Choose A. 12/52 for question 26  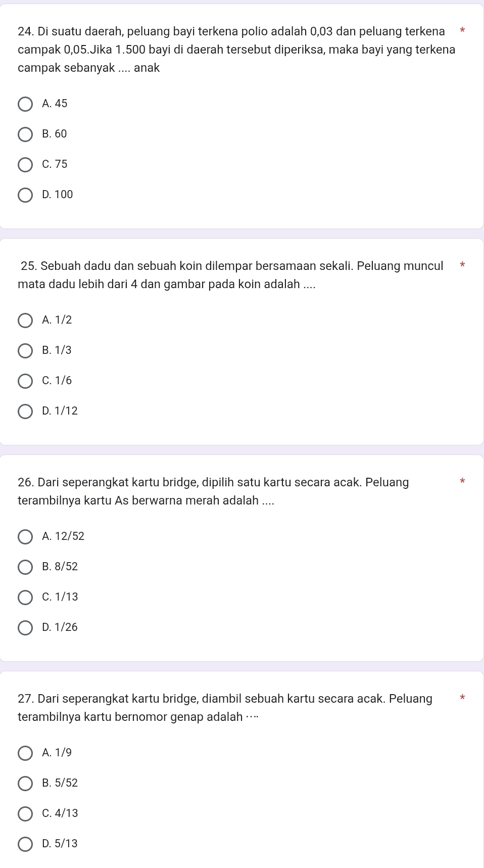pyautogui.click(x=25, y=537)
